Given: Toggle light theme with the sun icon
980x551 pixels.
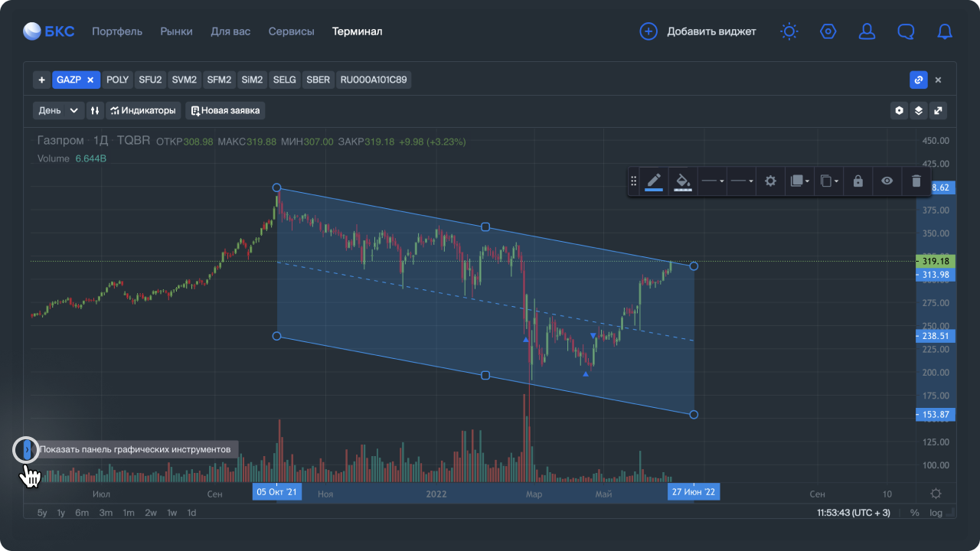Looking at the screenshot, I should pyautogui.click(x=789, y=31).
